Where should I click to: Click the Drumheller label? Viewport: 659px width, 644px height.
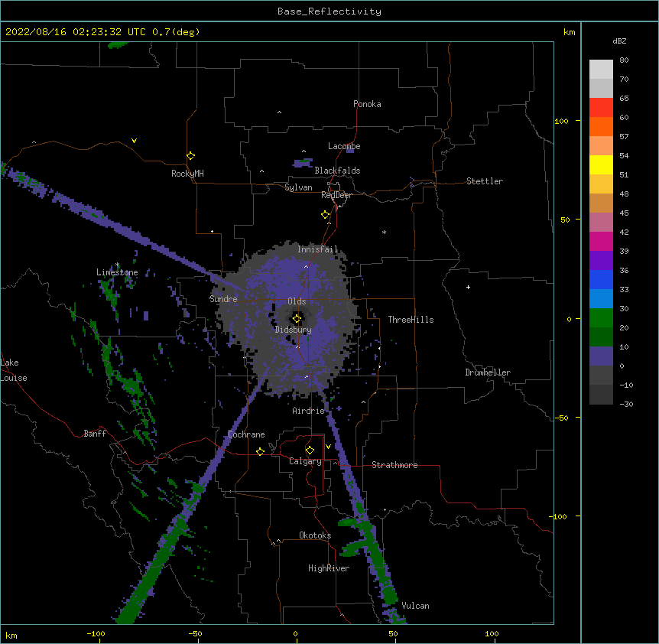point(488,372)
